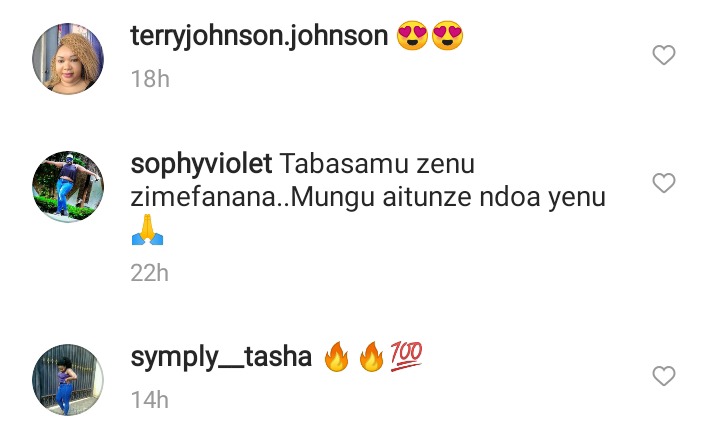Open sophyviolet's profile picture

[x=68, y=186]
